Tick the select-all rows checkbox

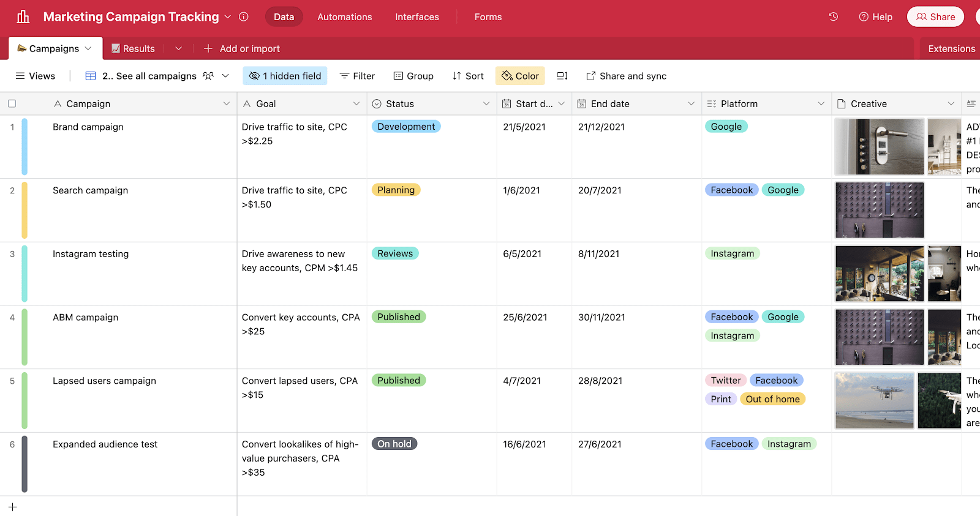12,104
